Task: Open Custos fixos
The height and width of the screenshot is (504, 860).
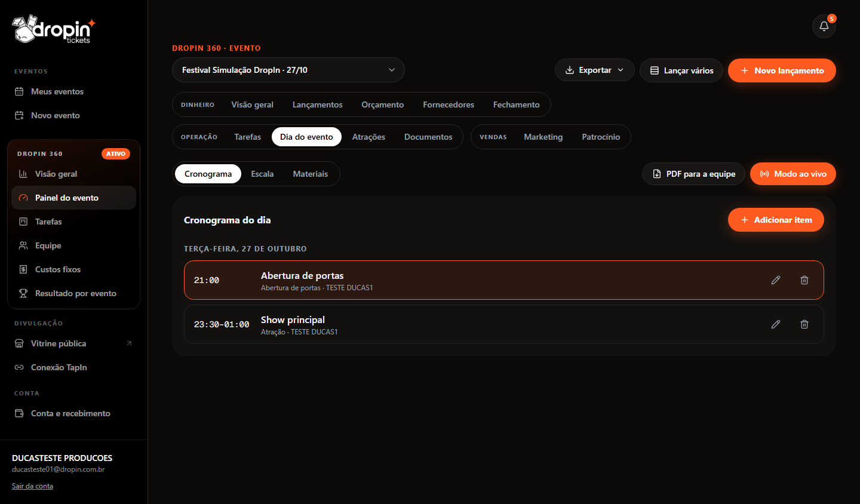Action: 73,269
